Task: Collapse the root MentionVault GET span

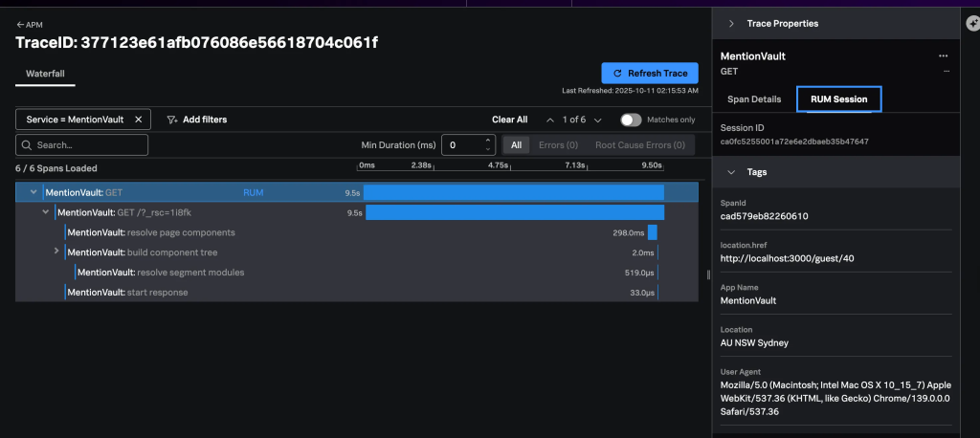Action: coord(33,192)
